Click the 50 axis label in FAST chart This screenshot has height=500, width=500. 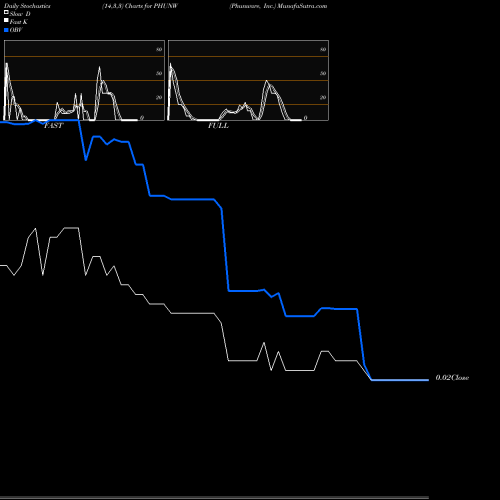[159, 73]
